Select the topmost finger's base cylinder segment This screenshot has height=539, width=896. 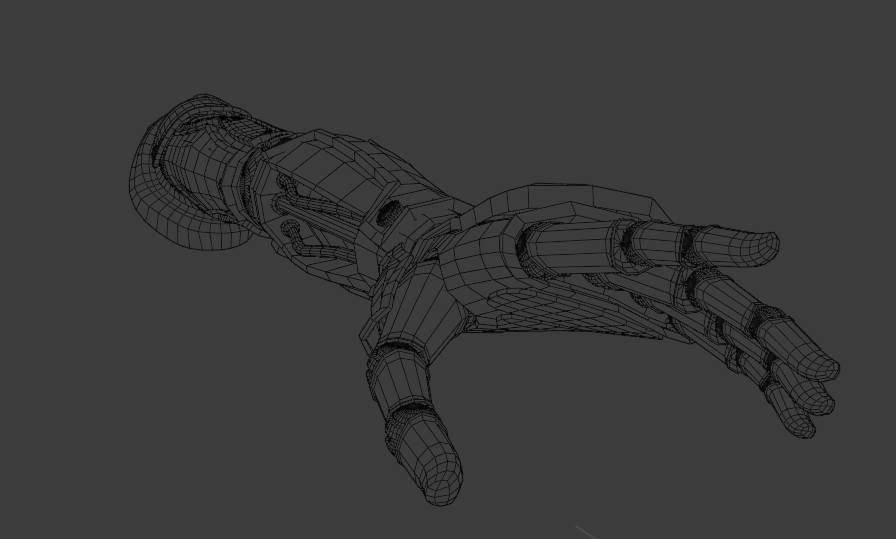565,244
